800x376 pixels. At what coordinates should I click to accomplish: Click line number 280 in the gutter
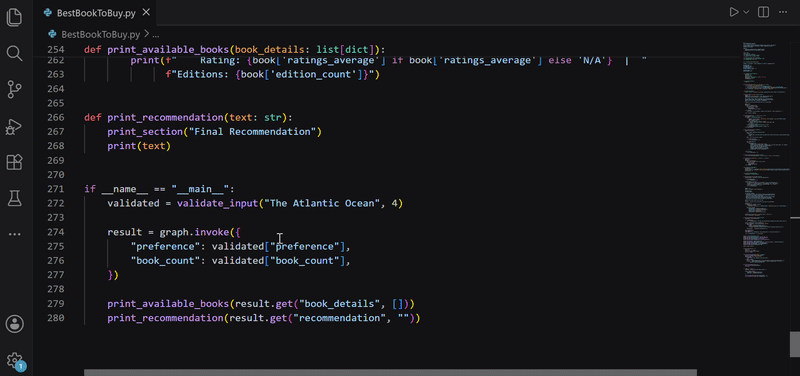56,318
